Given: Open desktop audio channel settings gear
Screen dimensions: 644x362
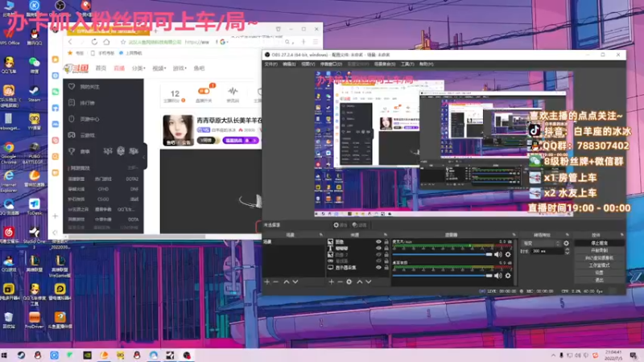Looking at the screenshot, I should (x=508, y=275).
